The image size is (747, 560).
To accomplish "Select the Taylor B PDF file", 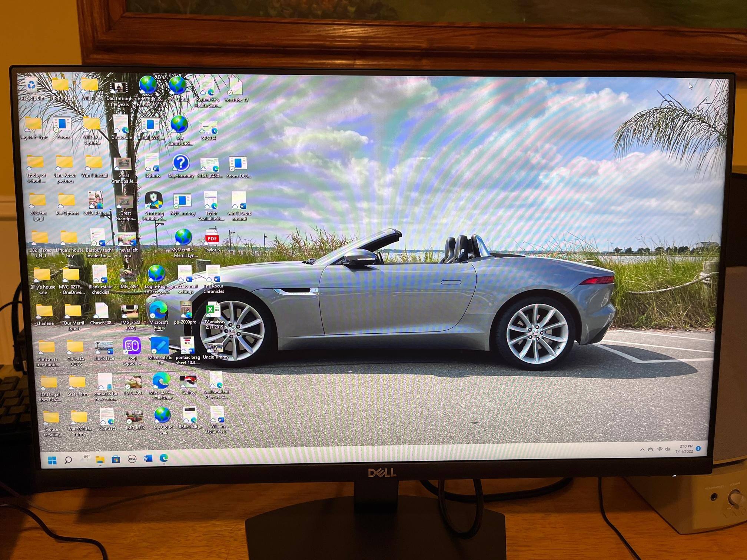I will pyautogui.click(x=212, y=239).
